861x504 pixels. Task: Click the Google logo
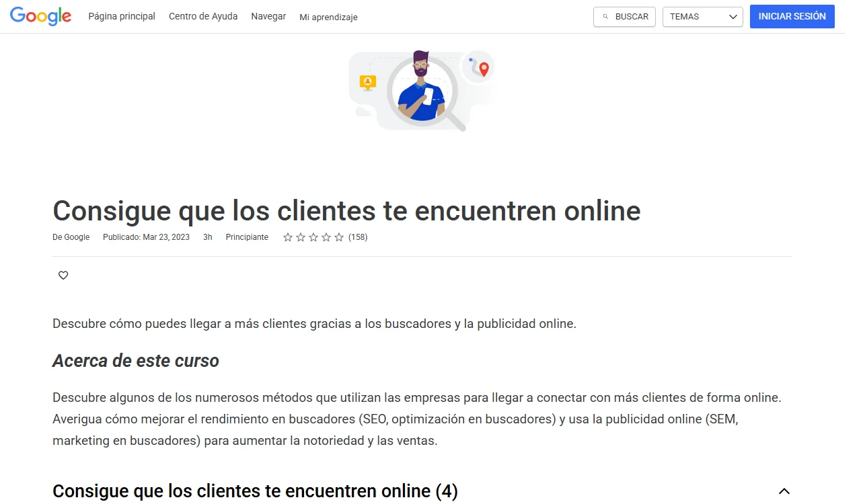tap(40, 16)
